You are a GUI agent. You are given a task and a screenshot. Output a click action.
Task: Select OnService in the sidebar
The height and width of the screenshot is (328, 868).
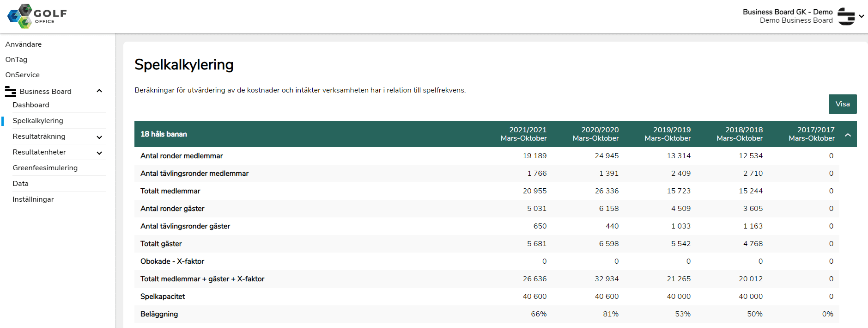23,75
